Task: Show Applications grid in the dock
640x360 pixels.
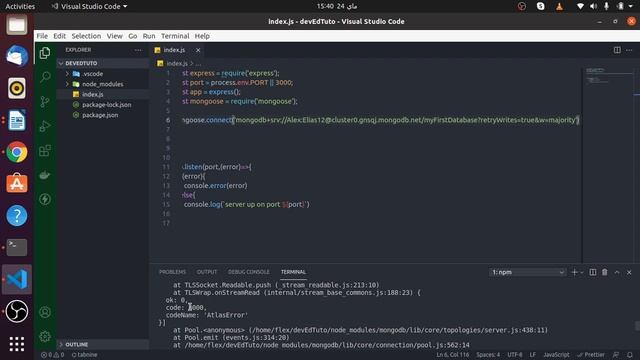Action: coord(17,344)
